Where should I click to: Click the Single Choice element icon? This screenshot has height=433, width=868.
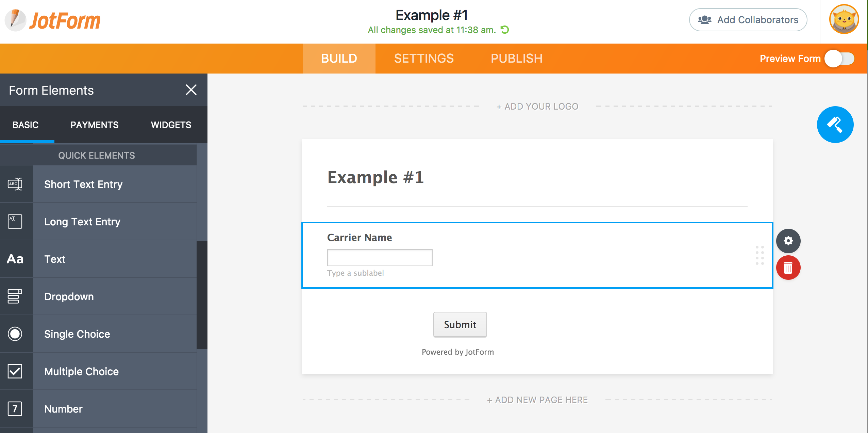click(x=14, y=334)
